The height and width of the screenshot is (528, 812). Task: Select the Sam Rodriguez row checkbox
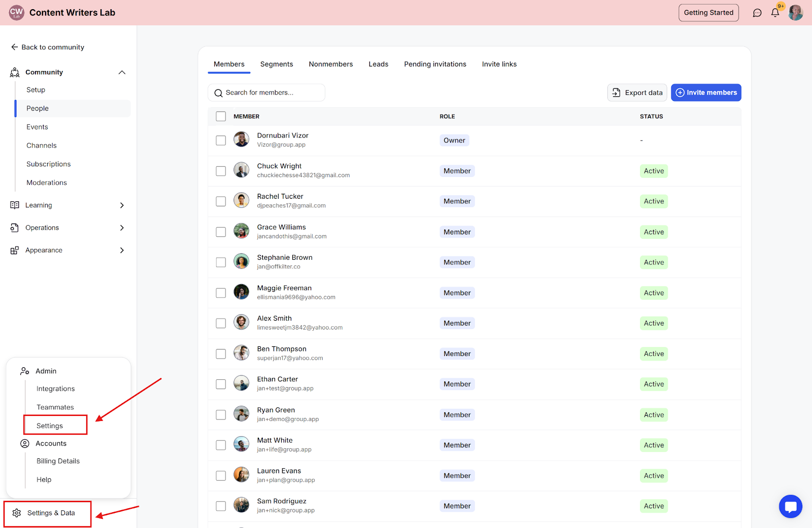click(221, 506)
